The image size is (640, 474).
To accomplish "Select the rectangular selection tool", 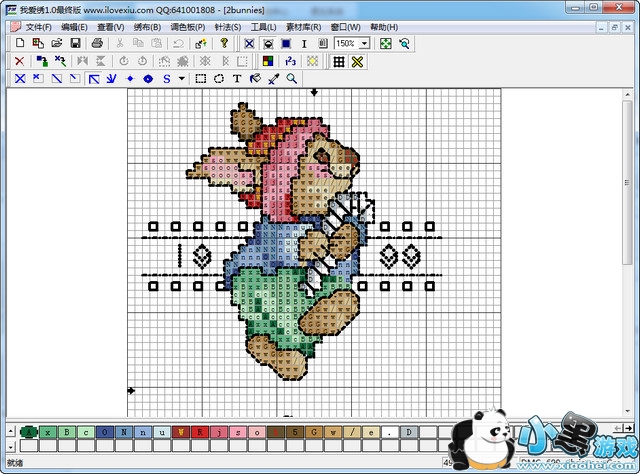I will (x=200, y=78).
